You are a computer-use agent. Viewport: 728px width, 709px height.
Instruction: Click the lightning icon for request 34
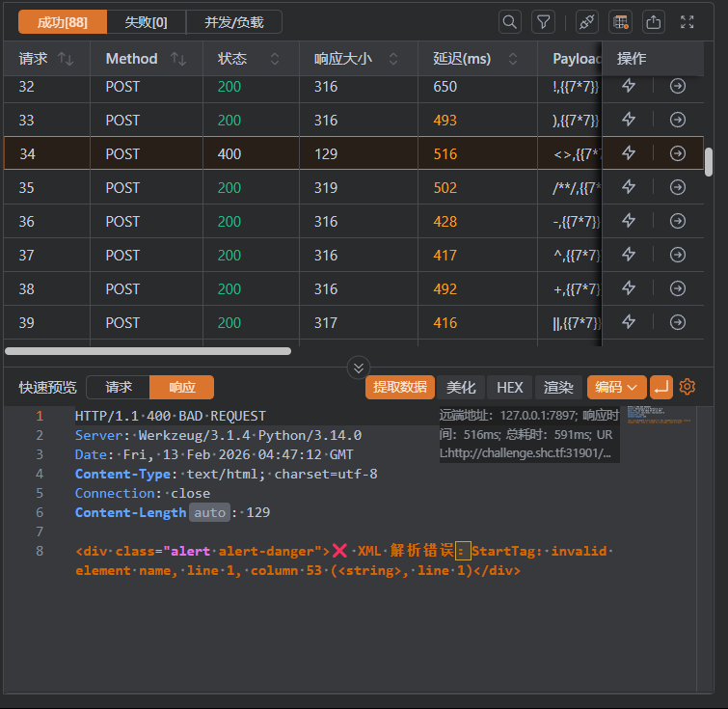click(629, 153)
